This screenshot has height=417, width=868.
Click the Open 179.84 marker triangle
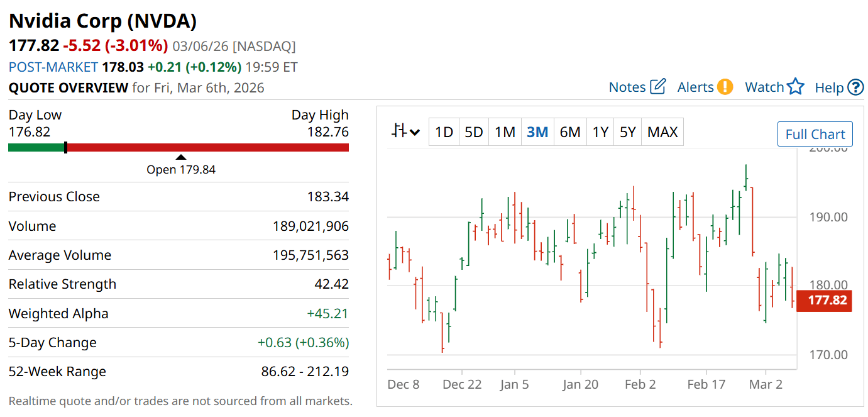pyautogui.click(x=181, y=157)
